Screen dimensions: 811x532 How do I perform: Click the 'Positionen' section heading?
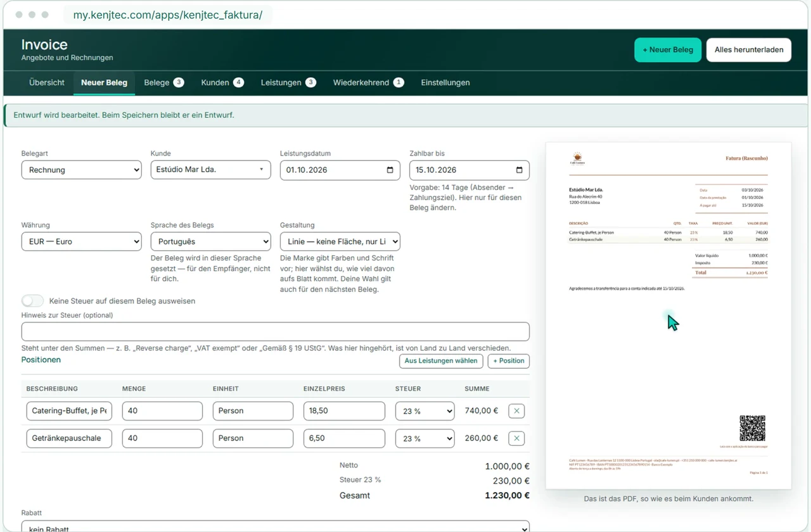[41, 360]
